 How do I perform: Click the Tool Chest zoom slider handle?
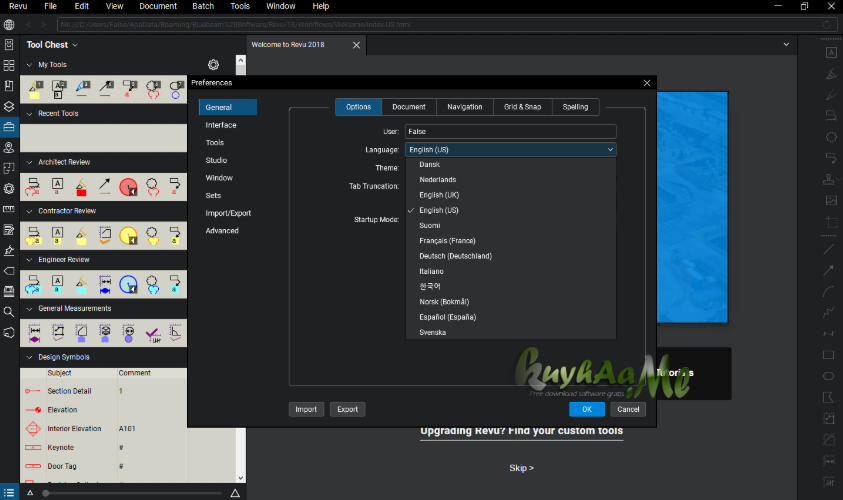tap(46, 493)
